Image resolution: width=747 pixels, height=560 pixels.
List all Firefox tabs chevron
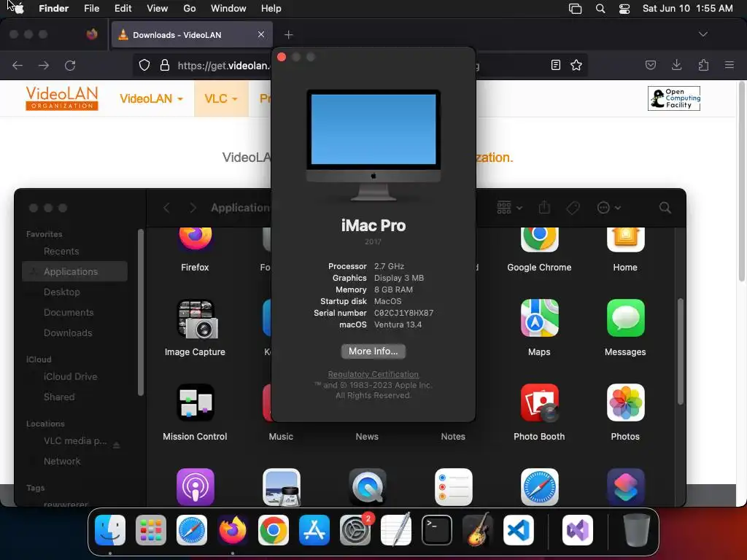pos(703,34)
